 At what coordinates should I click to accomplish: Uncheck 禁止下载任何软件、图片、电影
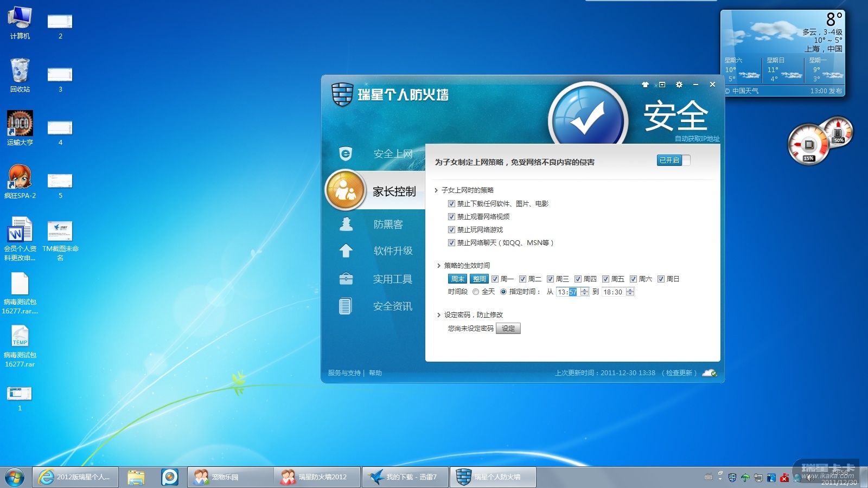click(x=451, y=204)
